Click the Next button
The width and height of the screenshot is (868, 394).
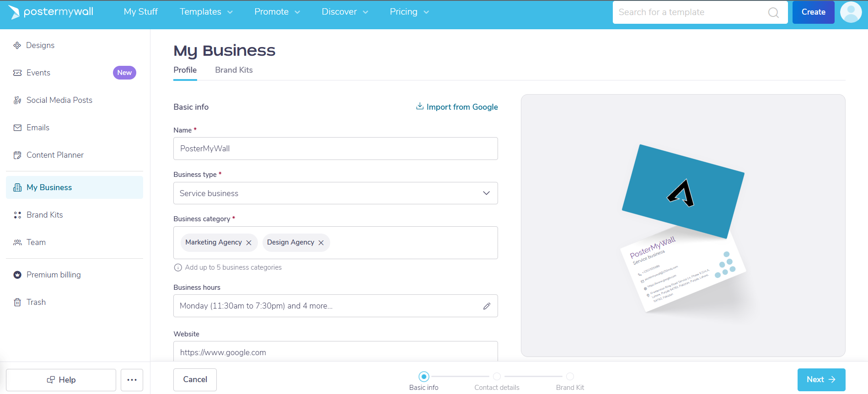click(x=821, y=380)
